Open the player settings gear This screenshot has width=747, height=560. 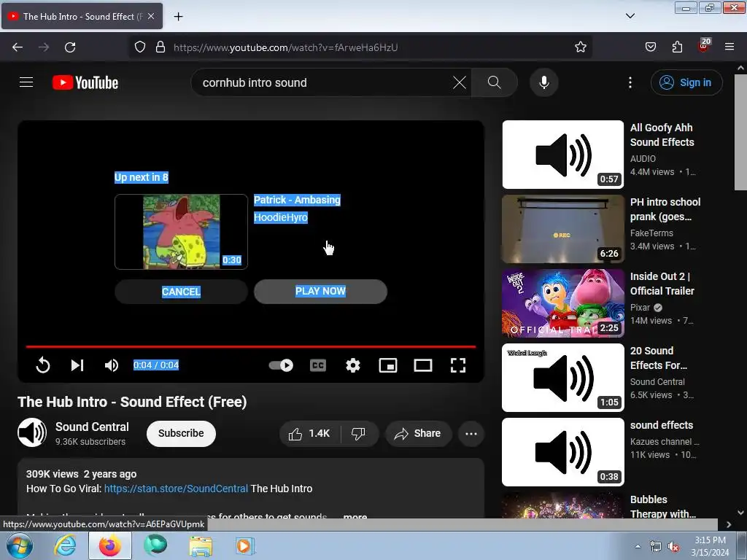click(x=352, y=365)
